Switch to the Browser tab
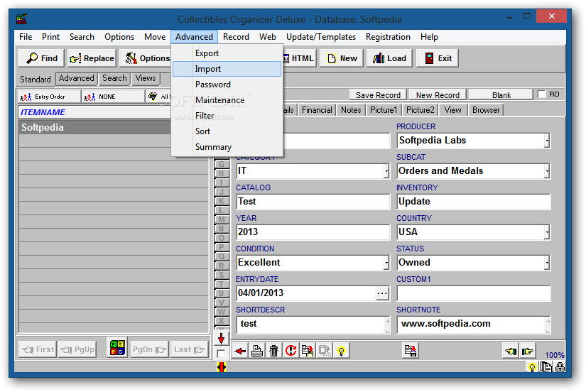Screen dimensions: 586x392 coord(485,110)
